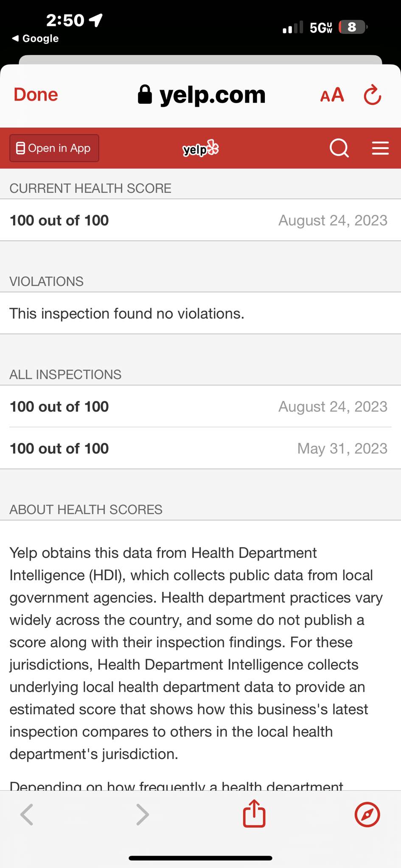Image resolution: width=401 pixels, height=868 pixels.
Task: Select the August 24, 2023 inspection row
Action: (x=200, y=406)
